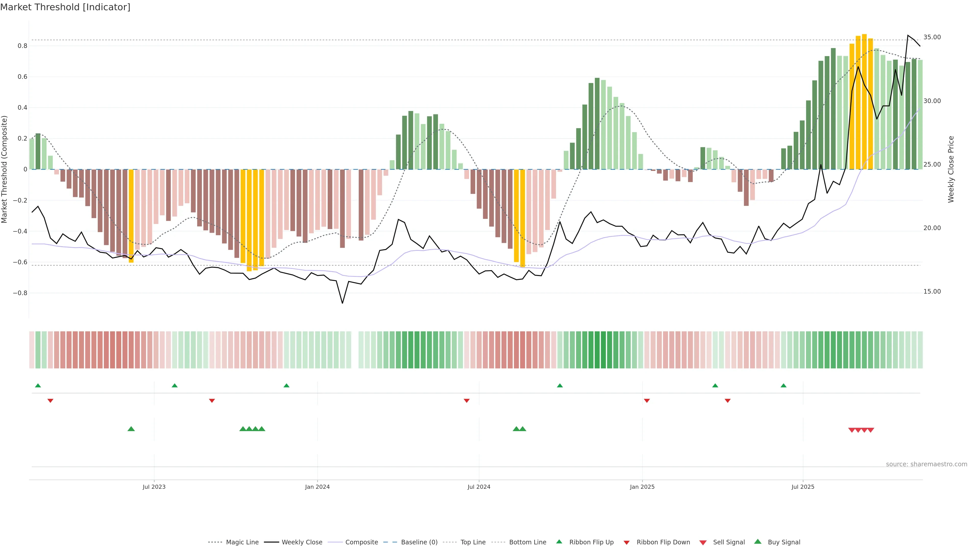Click the Jul 2025 x-axis label
980x551 pixels.
pos(803,487)
